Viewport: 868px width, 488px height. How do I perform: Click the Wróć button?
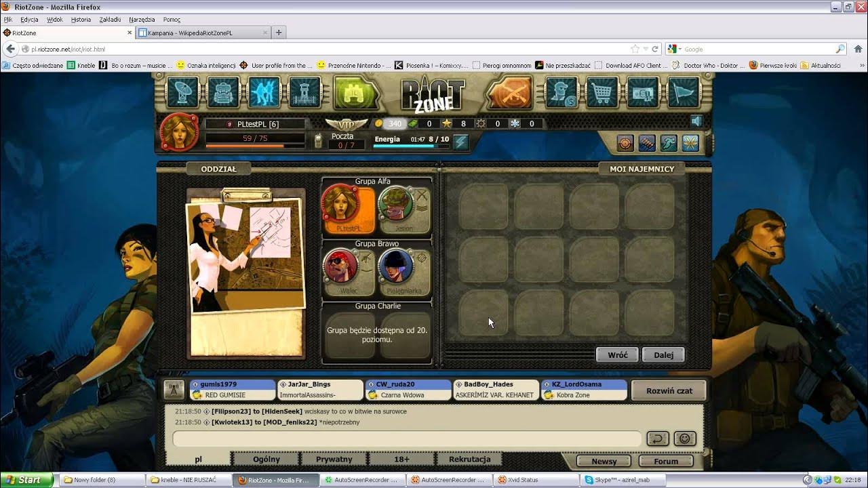(x=617, y=354)
